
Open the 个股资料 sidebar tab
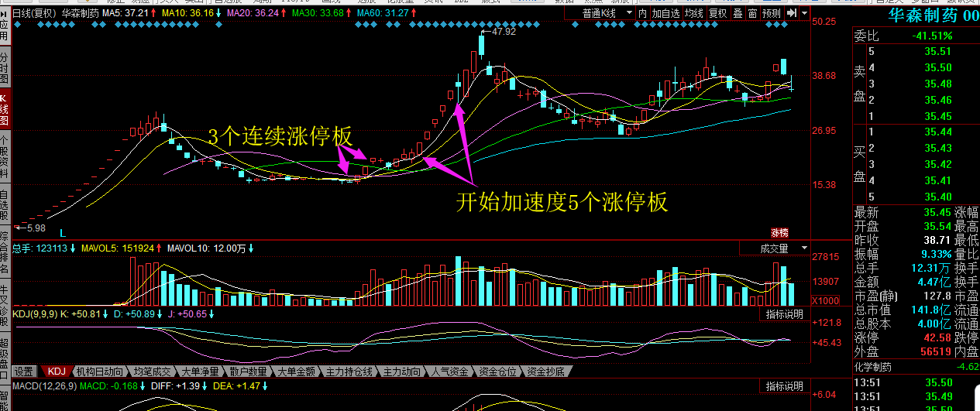[4, 157]
